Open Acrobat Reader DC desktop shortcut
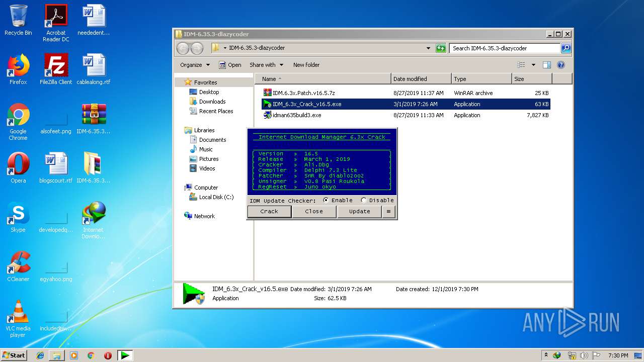644x362 pixels. click(x=56, y=23)
